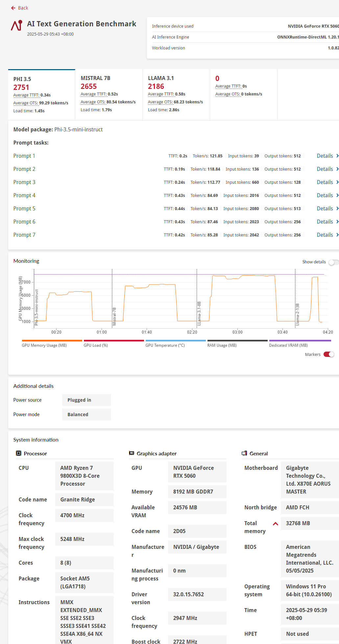Image resolution: width=339 pixels, height=644 pixels.
Task: Click the Prompt 2 link
Action: (x=24, y=169)
